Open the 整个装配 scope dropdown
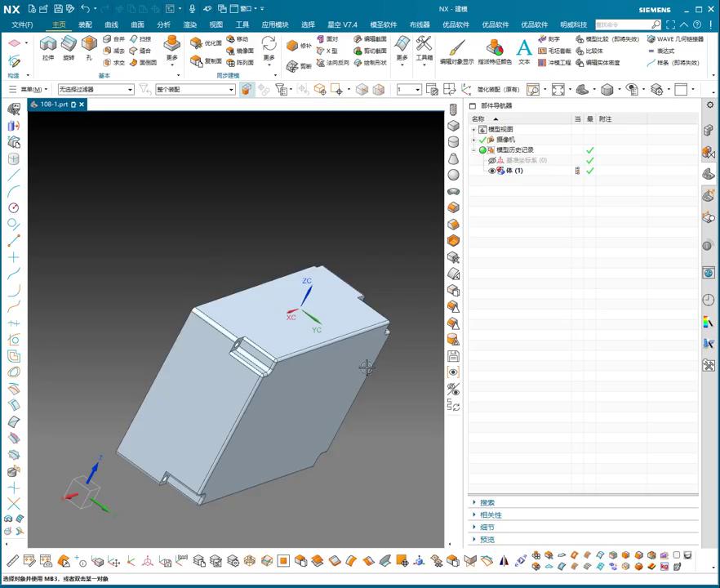720x588 pixels. coord(194,89)
